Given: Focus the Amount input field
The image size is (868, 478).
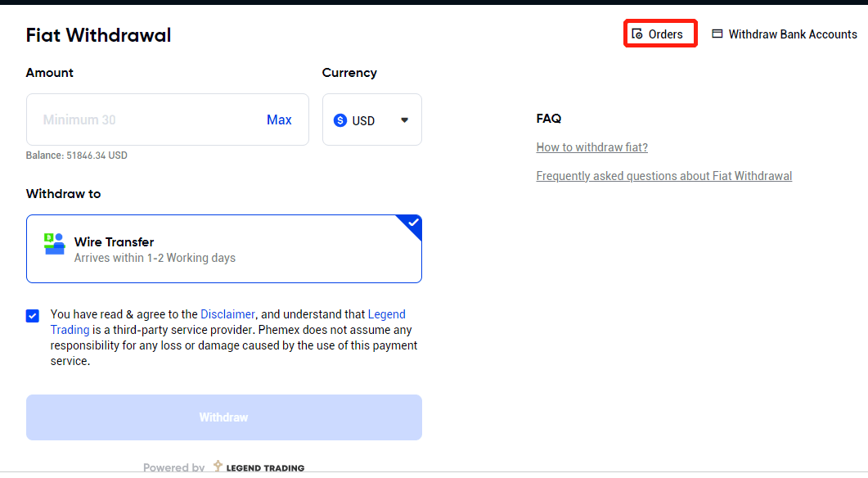Looking at the screenshot, I should pyautogui.click(x=147, y=120).
